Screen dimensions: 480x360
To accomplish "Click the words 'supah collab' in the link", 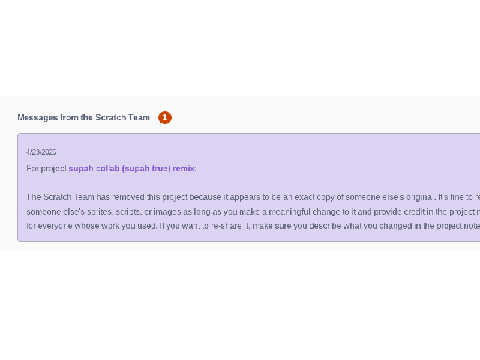I will point(94,168).
